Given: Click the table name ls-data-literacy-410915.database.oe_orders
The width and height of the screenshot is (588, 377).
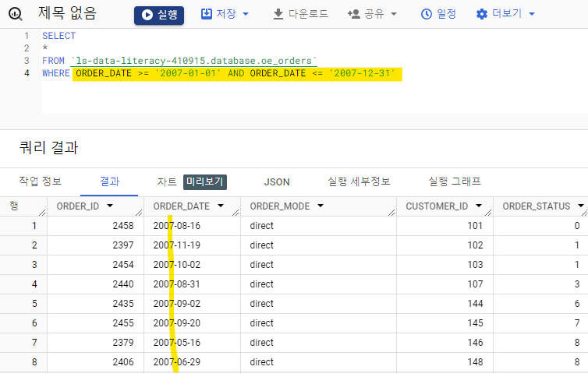Looking at the screenshot, I should [194, 61].
